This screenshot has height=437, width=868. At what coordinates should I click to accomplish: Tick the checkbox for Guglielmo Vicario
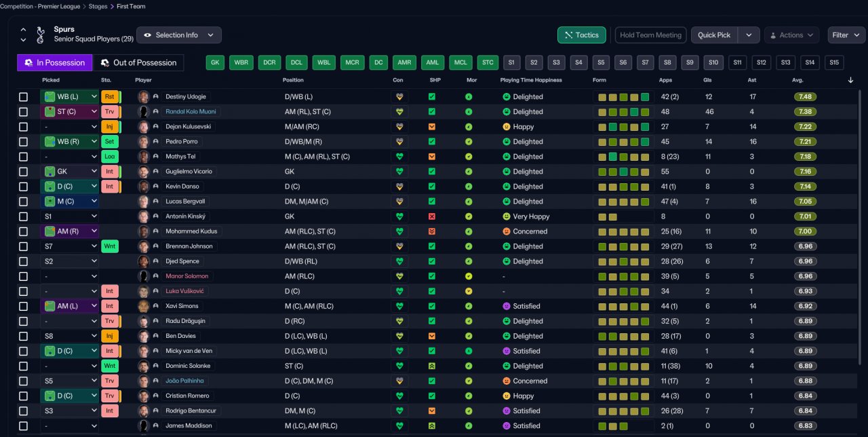tap(23, 172)
